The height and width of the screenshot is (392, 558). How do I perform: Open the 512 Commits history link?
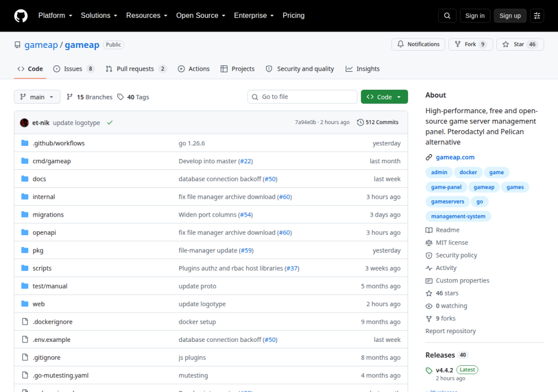click(x=378, y=122)
